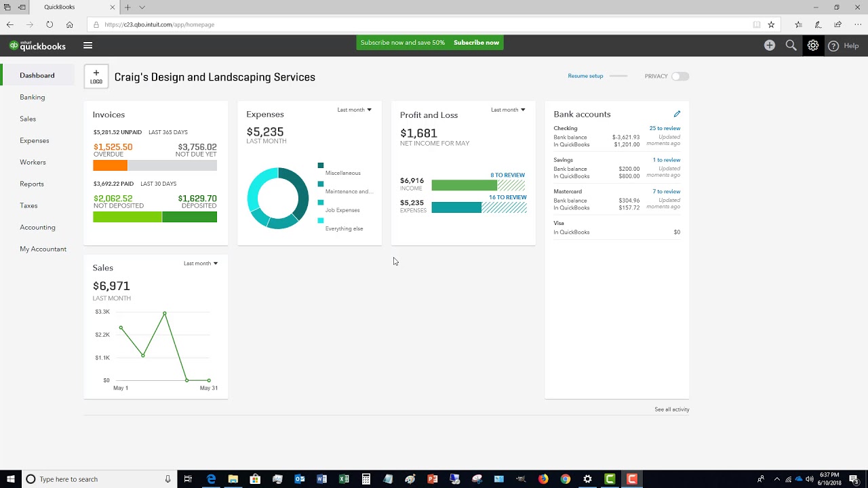Click the Miscellaneous legend color square
Viewport: 868px width, 488px height.
point(321,165)
